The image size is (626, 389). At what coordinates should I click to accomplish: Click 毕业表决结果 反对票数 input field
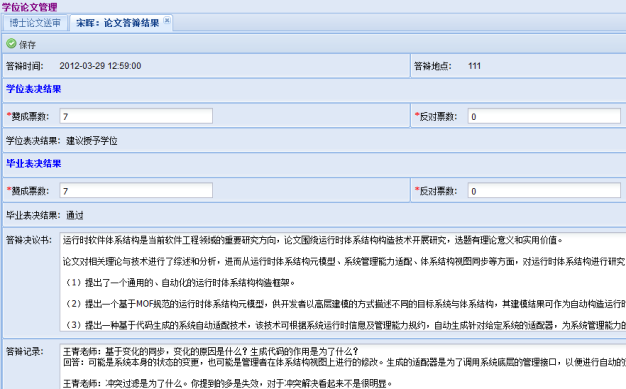pos(544,191)
